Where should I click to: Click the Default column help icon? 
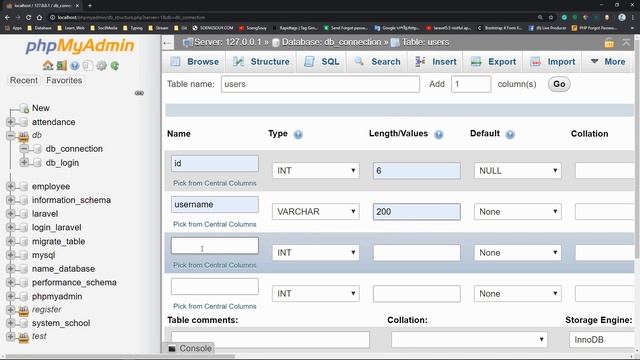click(510, 134)
